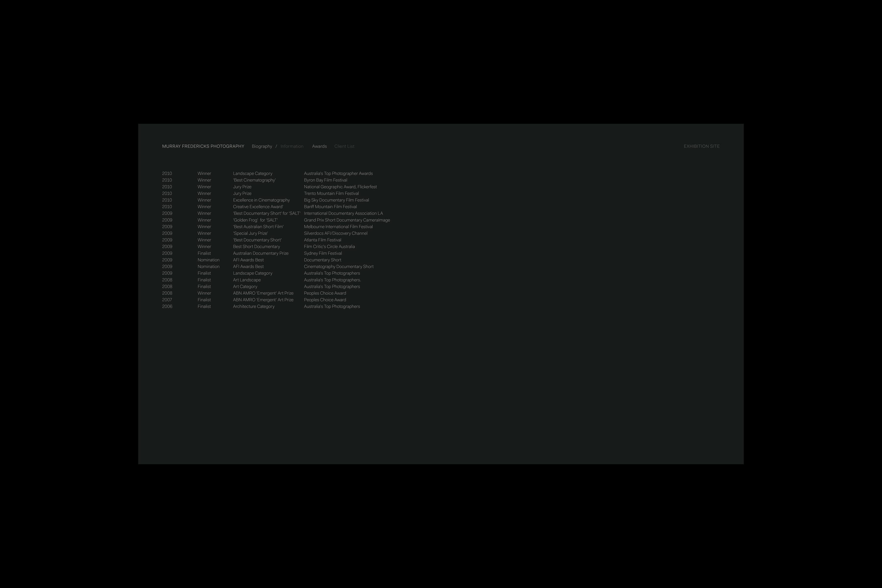
Task: Open the Client List tab
Action: click(x=344, y=146)
